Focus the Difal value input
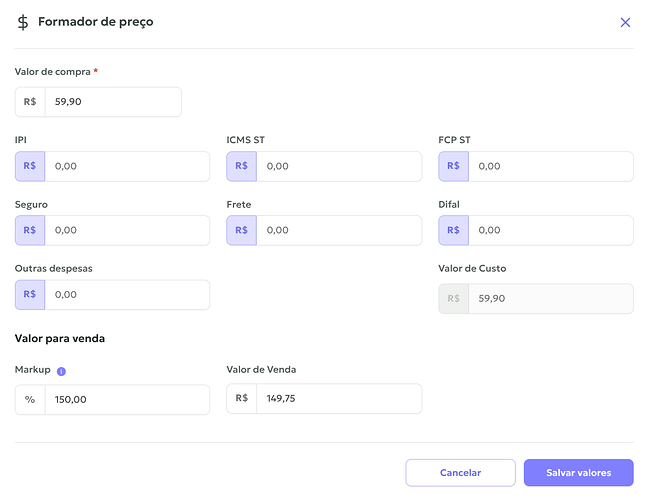 (x=549, y=230)
